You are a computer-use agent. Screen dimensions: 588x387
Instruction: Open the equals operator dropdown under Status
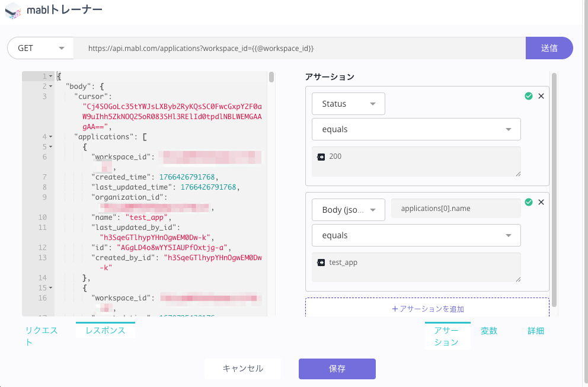[x=416, y=129]
